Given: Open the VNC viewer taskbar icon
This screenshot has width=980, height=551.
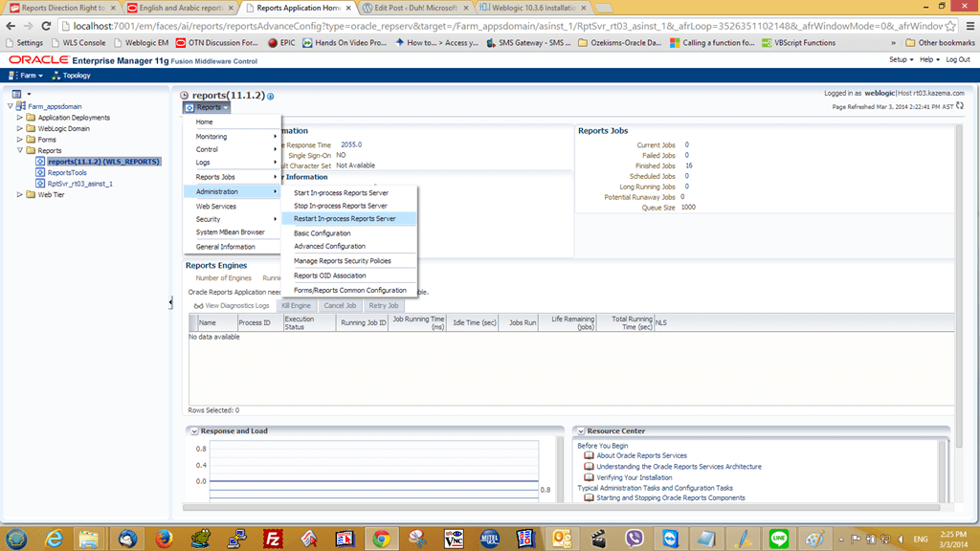Looking at the screenshot, I should [454, 539].
